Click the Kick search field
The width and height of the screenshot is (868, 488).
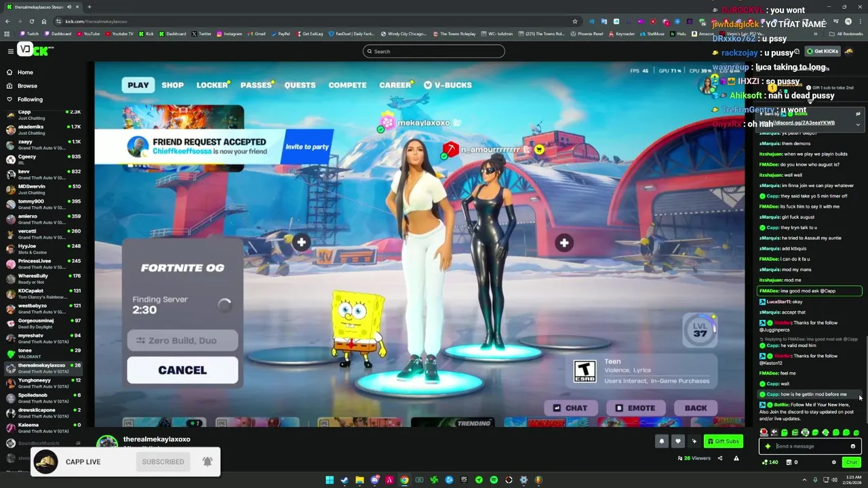coord(434,52)
